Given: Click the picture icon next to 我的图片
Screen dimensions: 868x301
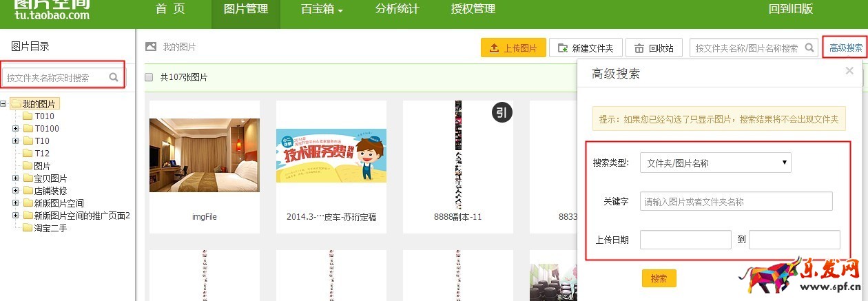Looking at the screenshot, I should 150,47.
